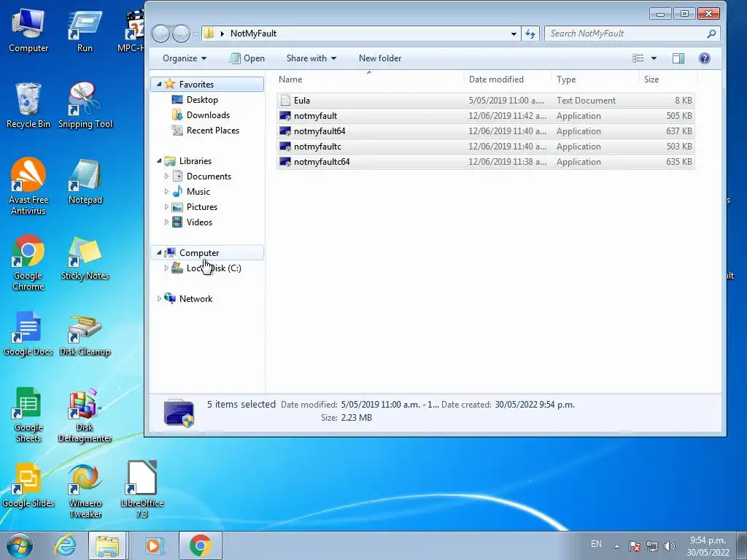Launch Winaero Tweaker shortcut
The height and width of the screenshot is (560, 747).
[x=85, y=491]
